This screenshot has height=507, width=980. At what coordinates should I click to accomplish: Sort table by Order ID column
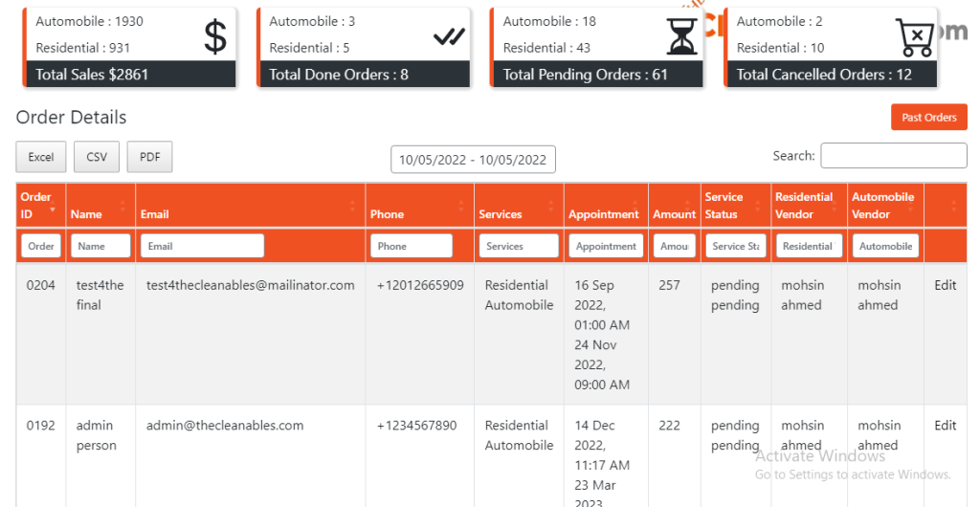(38, 205)
